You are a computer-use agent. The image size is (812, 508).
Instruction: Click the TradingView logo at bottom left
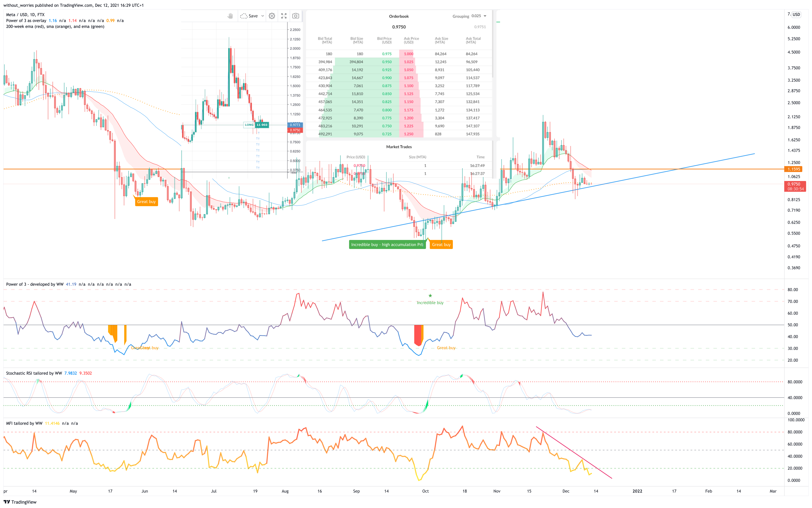(x=20, y=502)
